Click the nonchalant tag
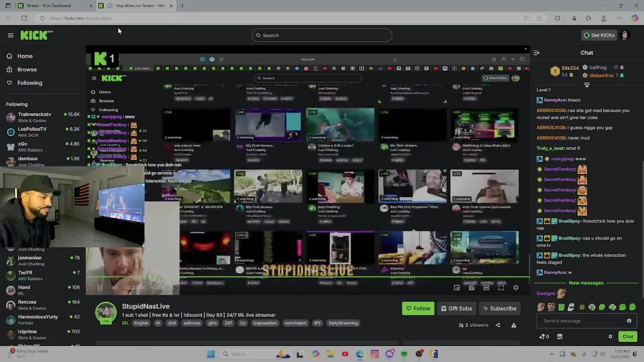Viewport: 644px width, 362px height. [295, 323]
